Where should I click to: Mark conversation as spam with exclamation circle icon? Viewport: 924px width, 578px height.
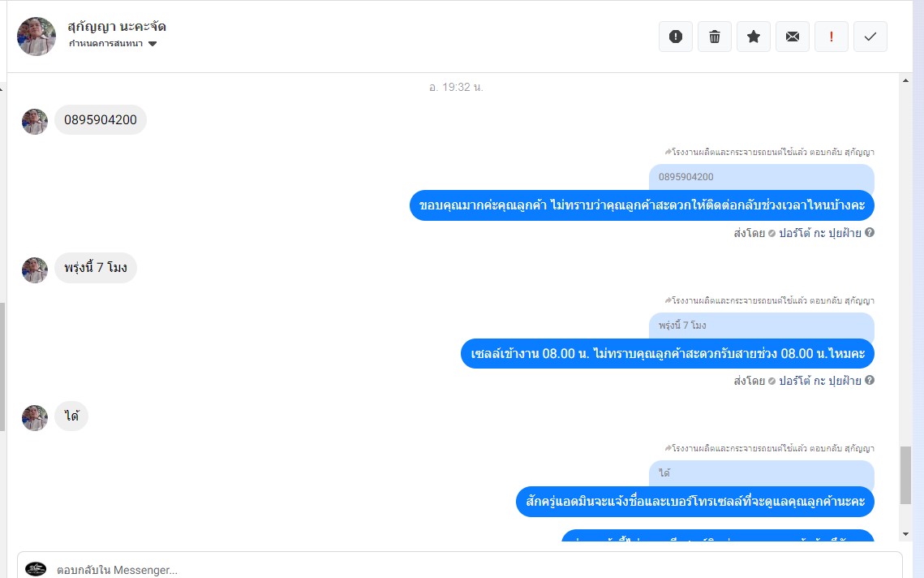(675, 37)
